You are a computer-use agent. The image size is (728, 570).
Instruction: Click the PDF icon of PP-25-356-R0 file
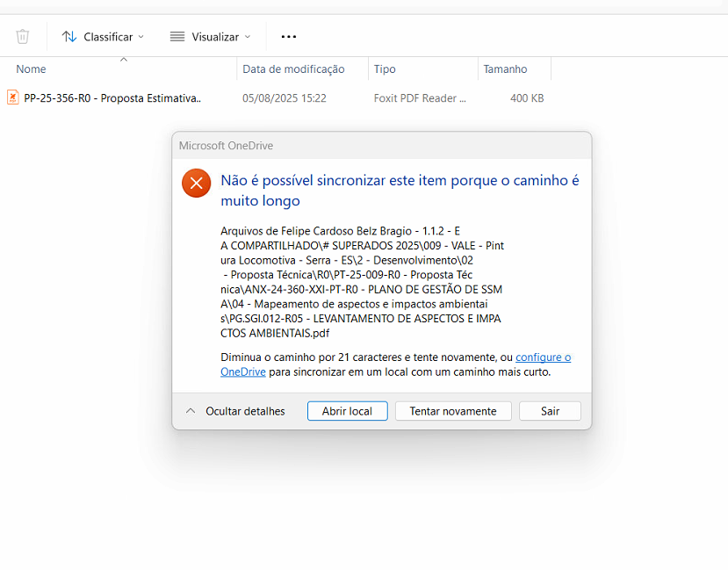[x=13, y=97]
